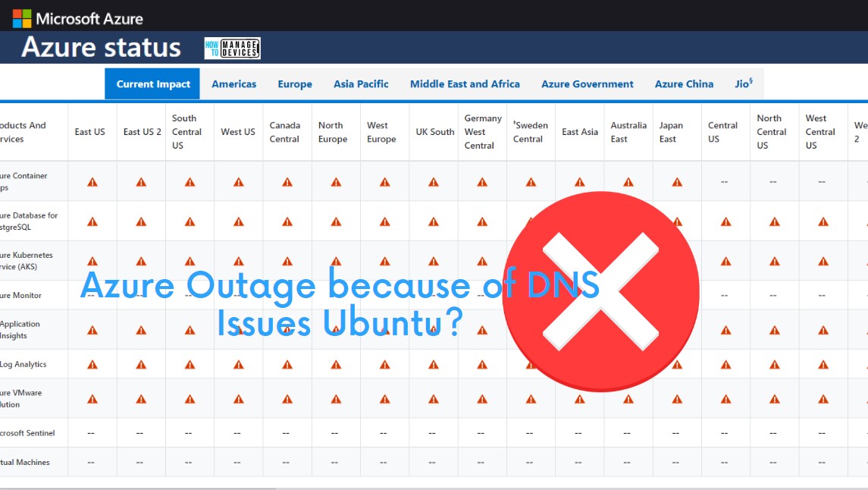The height and width of the screenshot is (490, 868).
Task: Click Container Apps Japan East warning icon
Action: [x=677, y=182]
